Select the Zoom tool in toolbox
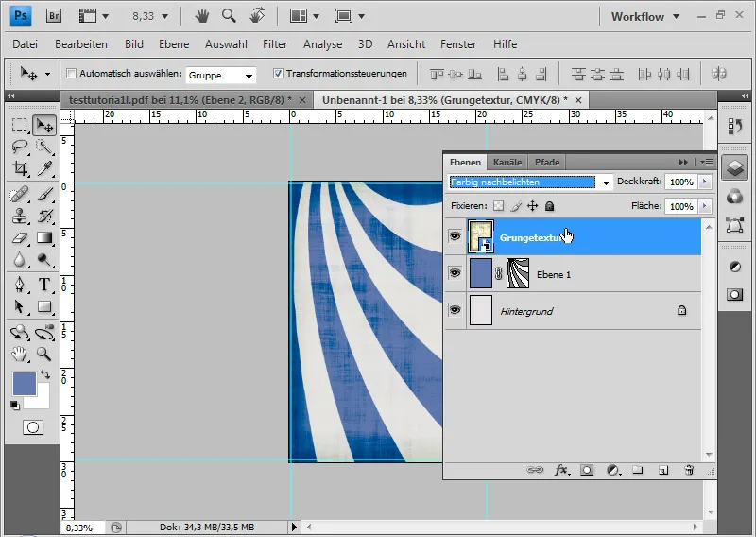 point(44,355)
